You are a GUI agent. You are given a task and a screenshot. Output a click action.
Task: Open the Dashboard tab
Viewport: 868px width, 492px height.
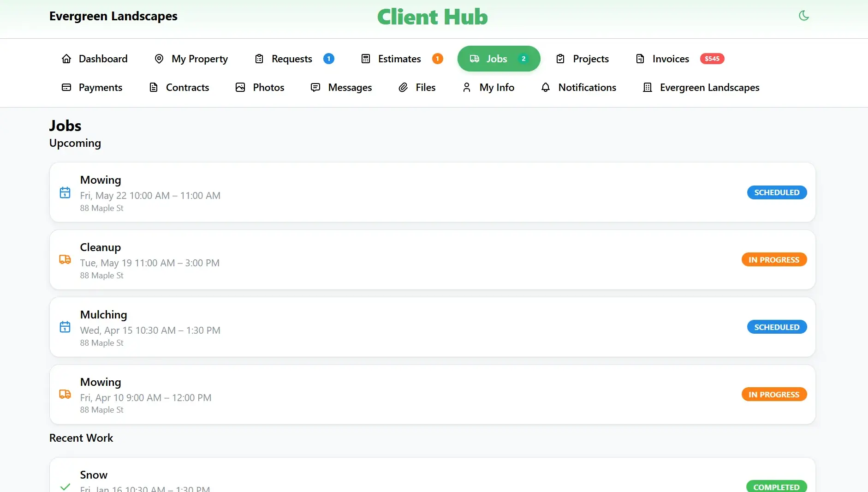point(95,59)
